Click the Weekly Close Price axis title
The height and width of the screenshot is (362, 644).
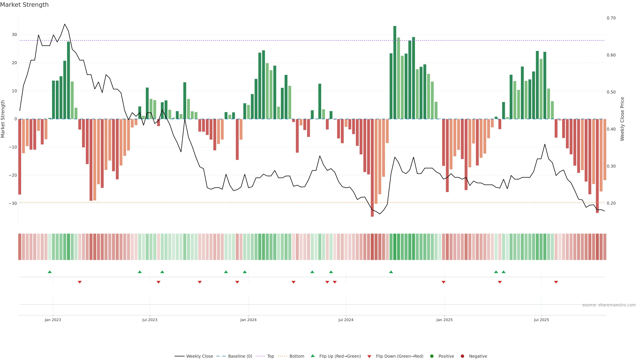(x=622, y=119)
